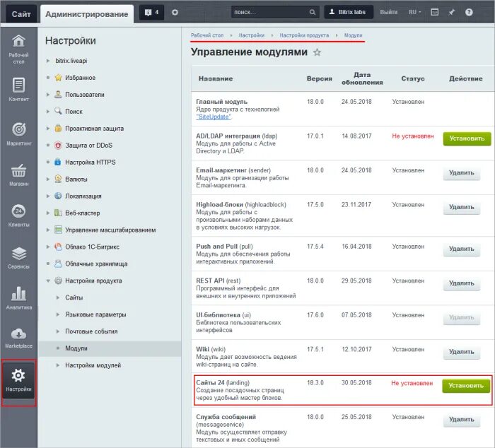
Task: Sort by Дата обновления column header
Action: (x=362, y=78)
